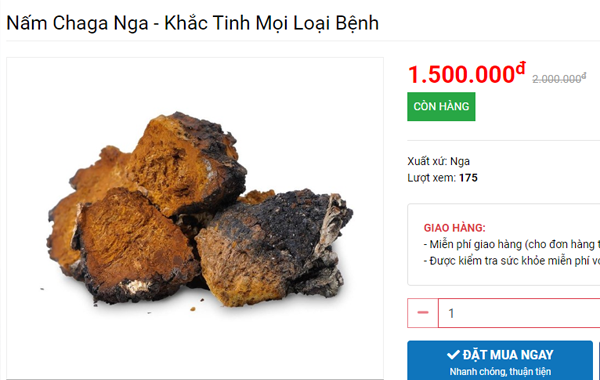Click the red GIAO HÀNG heading

pos(455,228)
